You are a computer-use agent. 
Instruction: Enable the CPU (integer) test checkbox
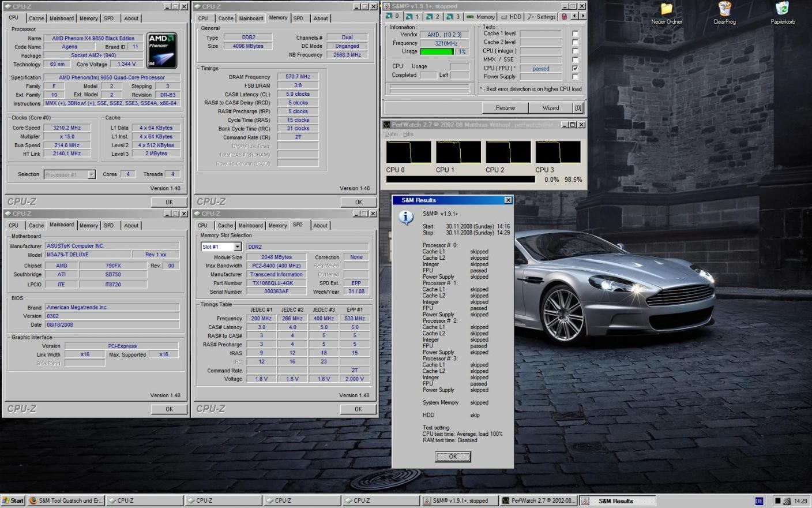click(575, 51)
